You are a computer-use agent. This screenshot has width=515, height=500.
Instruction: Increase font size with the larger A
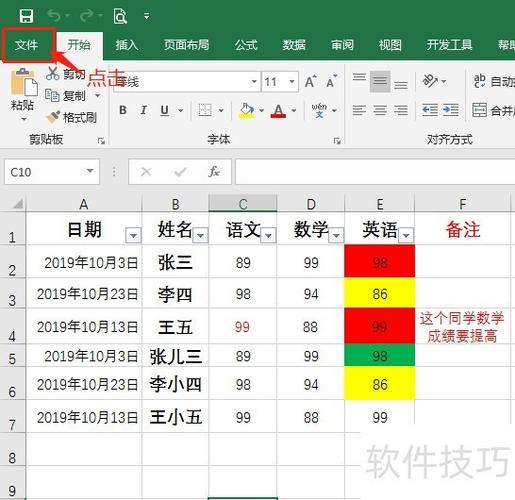[x=311, y=81]
